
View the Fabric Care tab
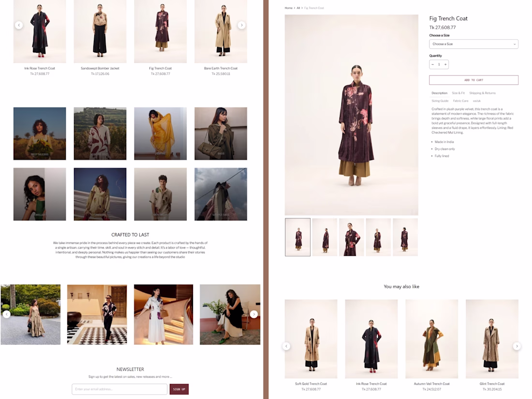coord(461,101)
